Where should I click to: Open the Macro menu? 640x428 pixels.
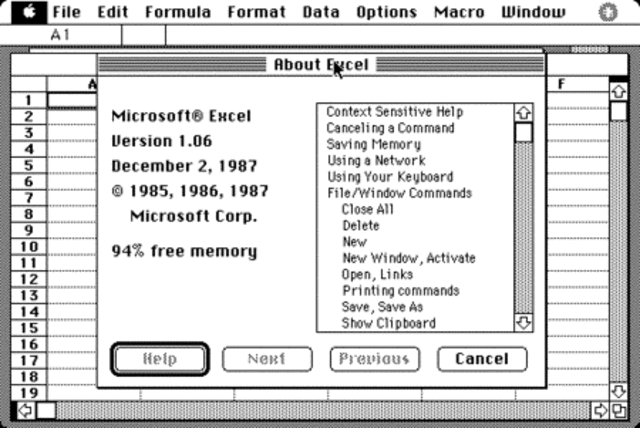click(459, 12)
